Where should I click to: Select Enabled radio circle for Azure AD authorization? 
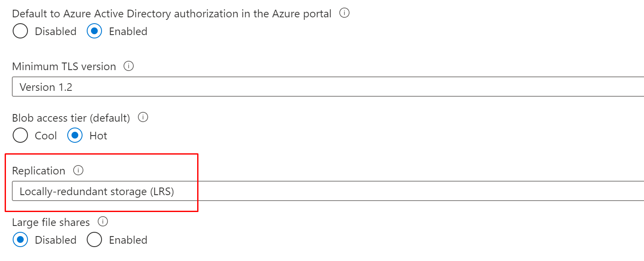(94, 31)
